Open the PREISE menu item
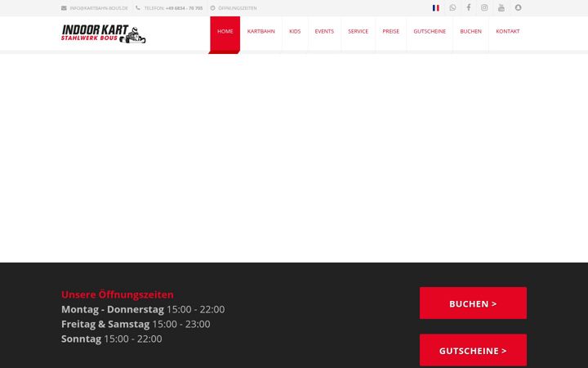The image size is (588, 368). point(390,32)
